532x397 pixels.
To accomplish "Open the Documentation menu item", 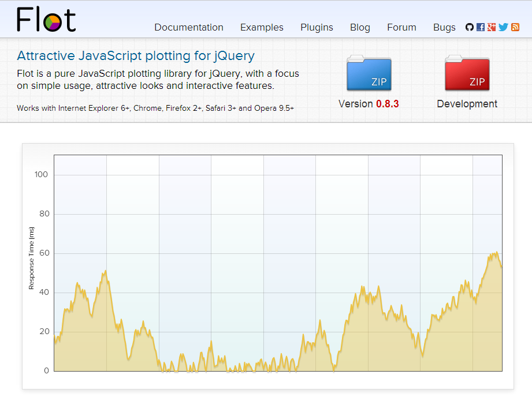I will pyautogui.click(x=189, y=28).
